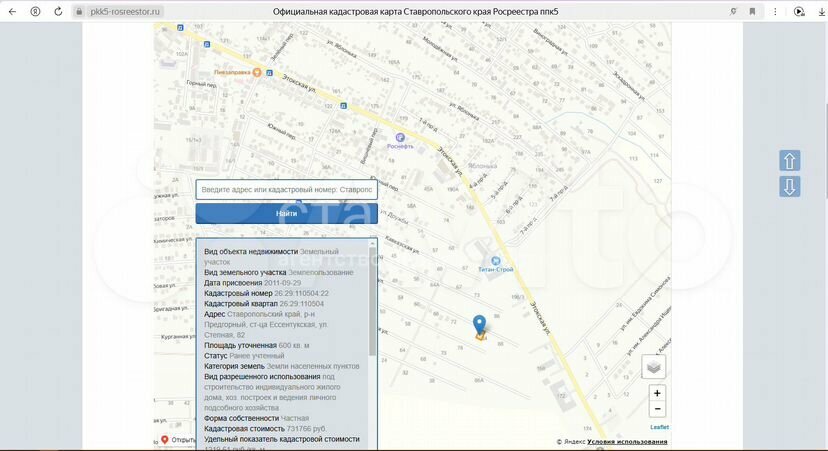Viewport: 828px width, 451px height.
Task: Click cadastral cost 731766 руб
Action: 306,429
